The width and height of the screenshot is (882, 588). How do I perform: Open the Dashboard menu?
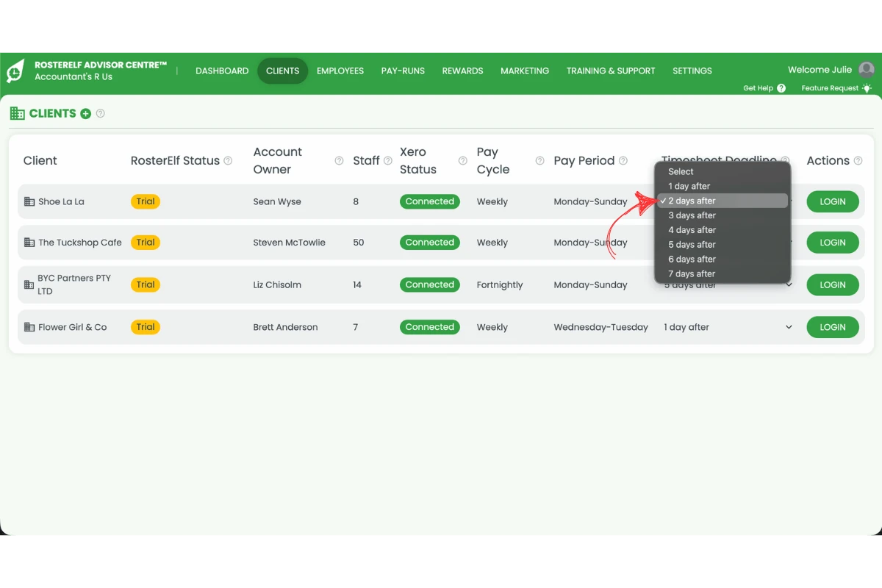click(222, 71)
